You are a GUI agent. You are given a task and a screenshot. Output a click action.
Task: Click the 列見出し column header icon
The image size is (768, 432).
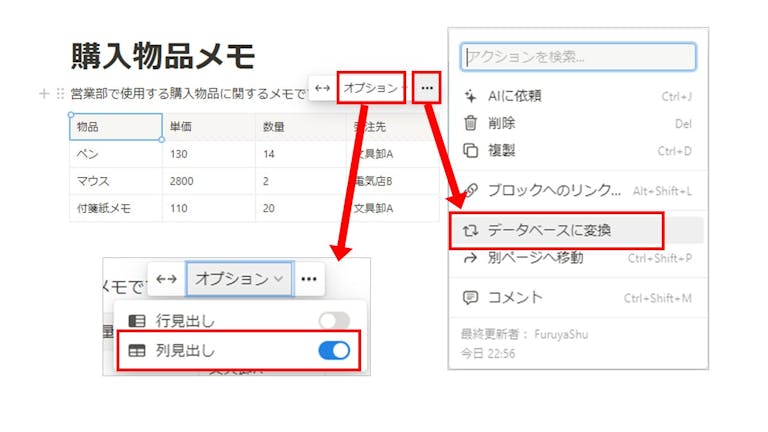click(137, 350)
